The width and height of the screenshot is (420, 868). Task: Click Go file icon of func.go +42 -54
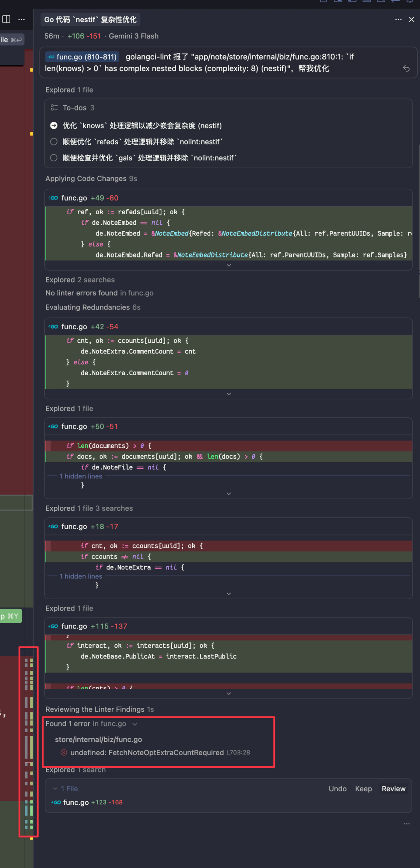point(54,327)
